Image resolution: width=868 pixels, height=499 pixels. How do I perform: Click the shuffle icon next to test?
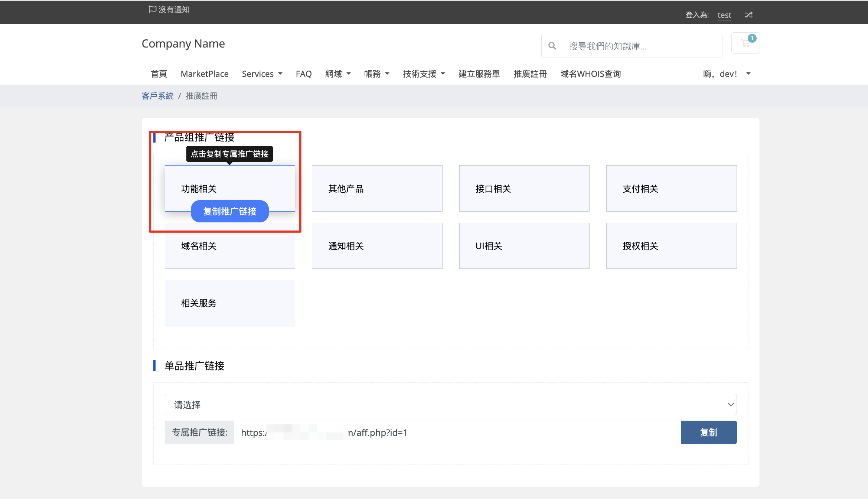click(748, 15)
